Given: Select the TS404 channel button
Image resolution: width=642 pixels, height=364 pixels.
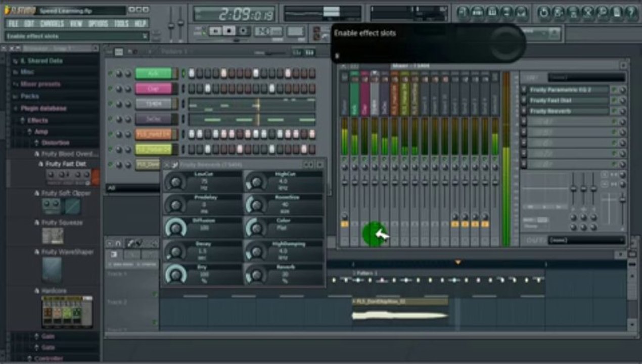Looking at the screenshot, I should coord(154,104).
